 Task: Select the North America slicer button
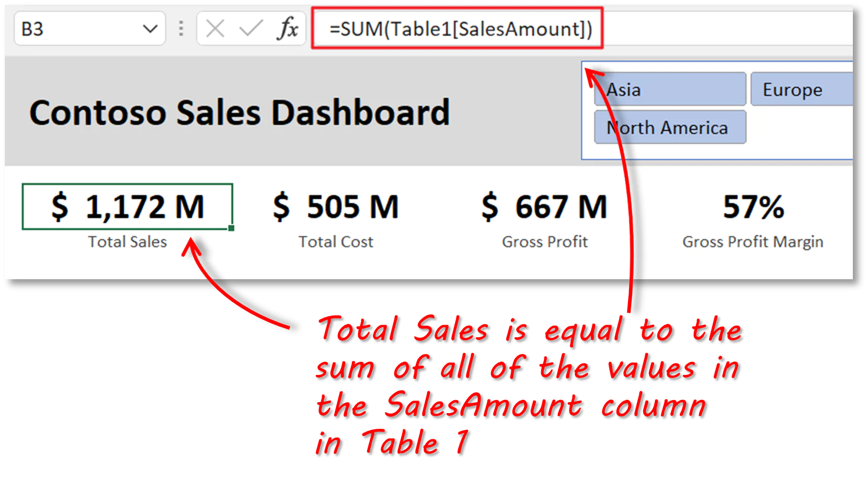point(670,127)
